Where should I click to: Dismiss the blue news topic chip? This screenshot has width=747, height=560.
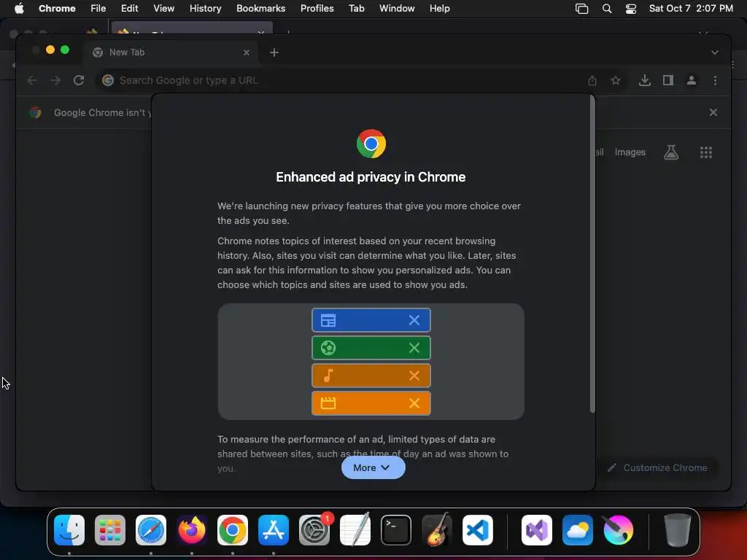(414, 321)
